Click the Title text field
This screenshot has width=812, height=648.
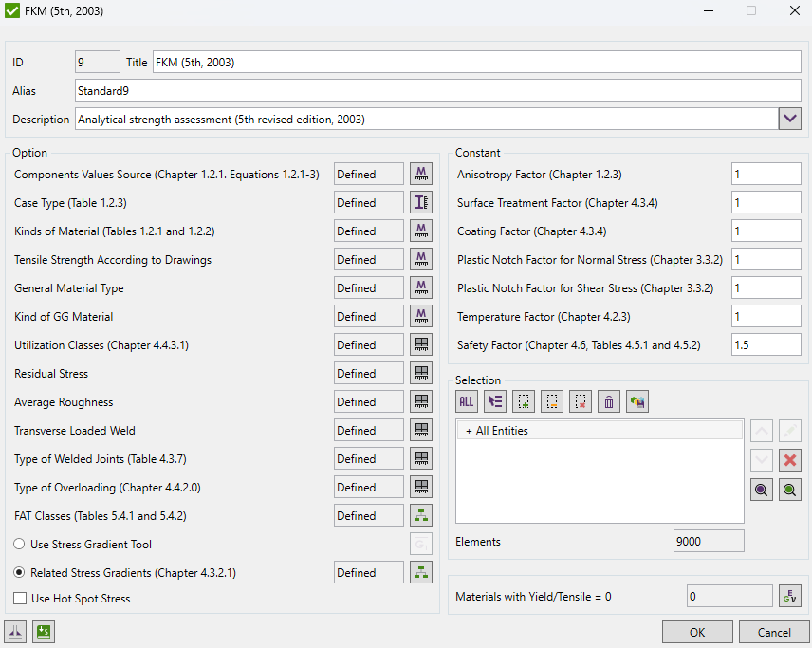(x=476, y=63)
